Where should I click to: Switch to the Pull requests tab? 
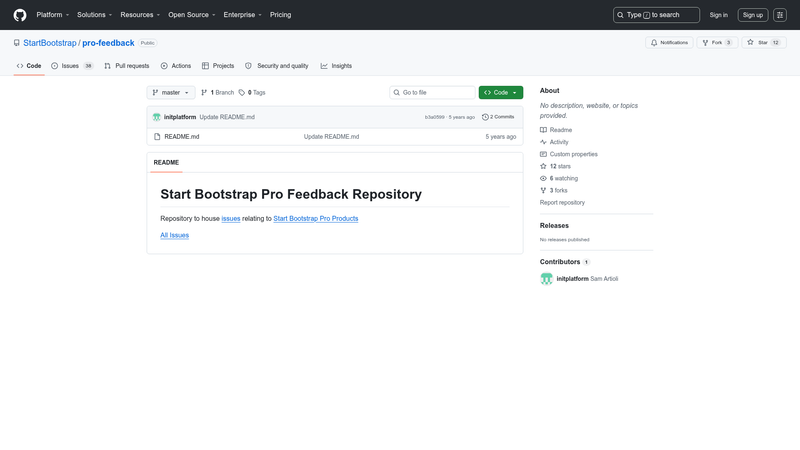coord(127,66)
